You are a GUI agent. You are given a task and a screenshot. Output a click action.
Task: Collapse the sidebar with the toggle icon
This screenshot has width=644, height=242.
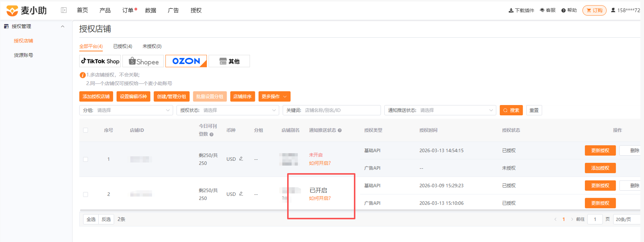point(64,10)
